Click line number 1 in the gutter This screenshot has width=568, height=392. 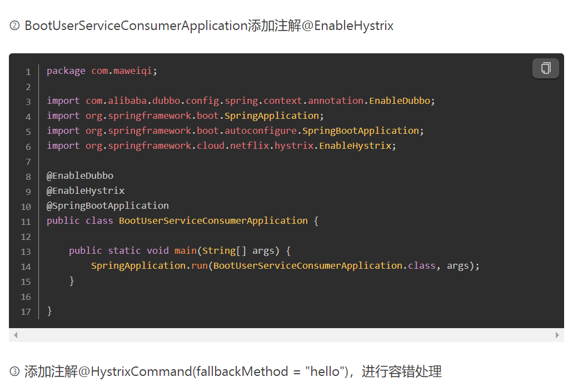coord(28,72)
